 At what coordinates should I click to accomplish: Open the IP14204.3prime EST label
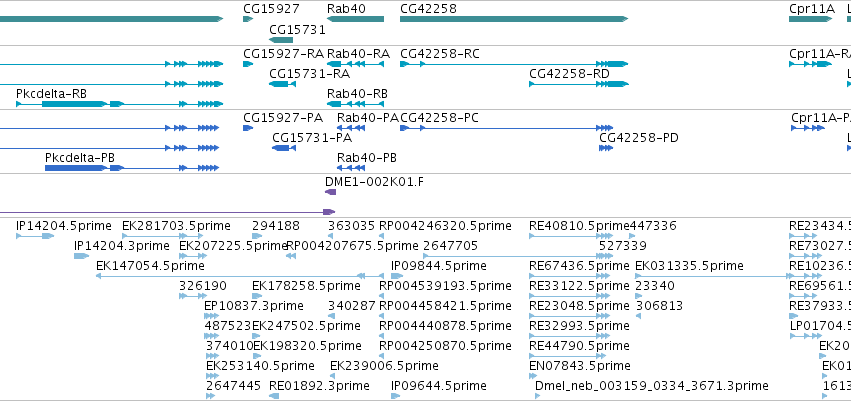click(122, 246)
